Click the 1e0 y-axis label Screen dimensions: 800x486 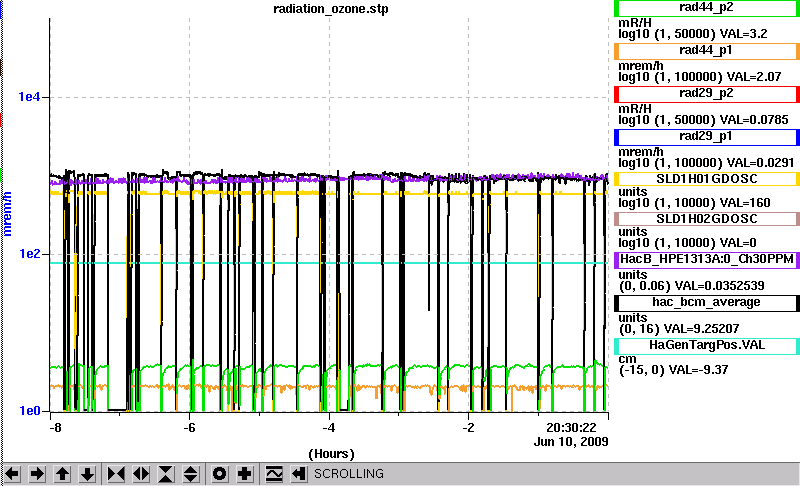point(29,411)
